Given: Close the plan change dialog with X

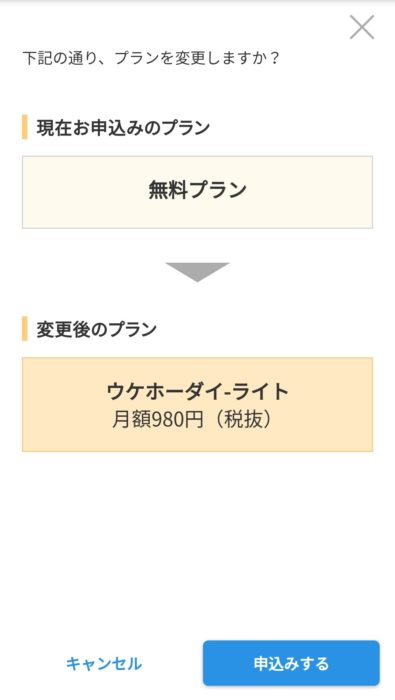Looking at the screenshot, I should point(362,27).
